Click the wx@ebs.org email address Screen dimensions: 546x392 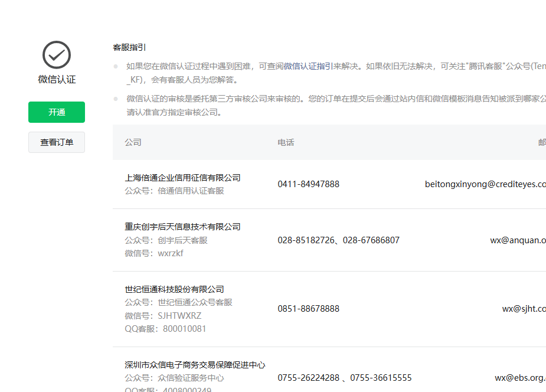(520, 378)
